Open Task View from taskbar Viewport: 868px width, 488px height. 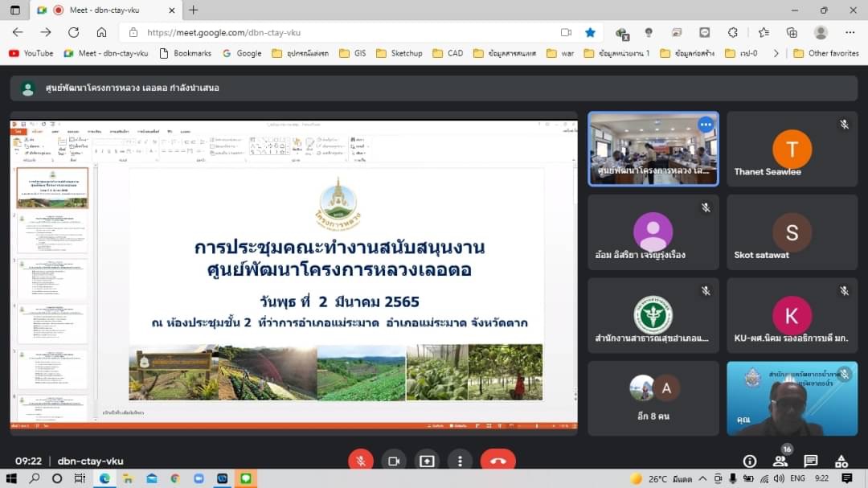80,478
